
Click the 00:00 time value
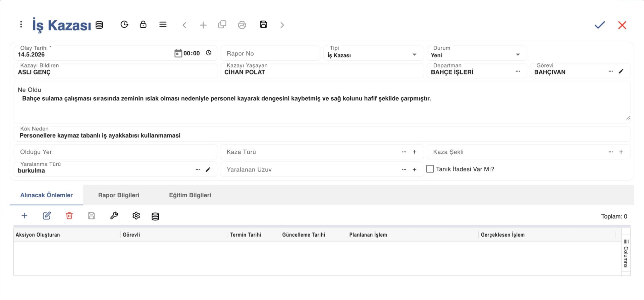[x=192, y=53]
